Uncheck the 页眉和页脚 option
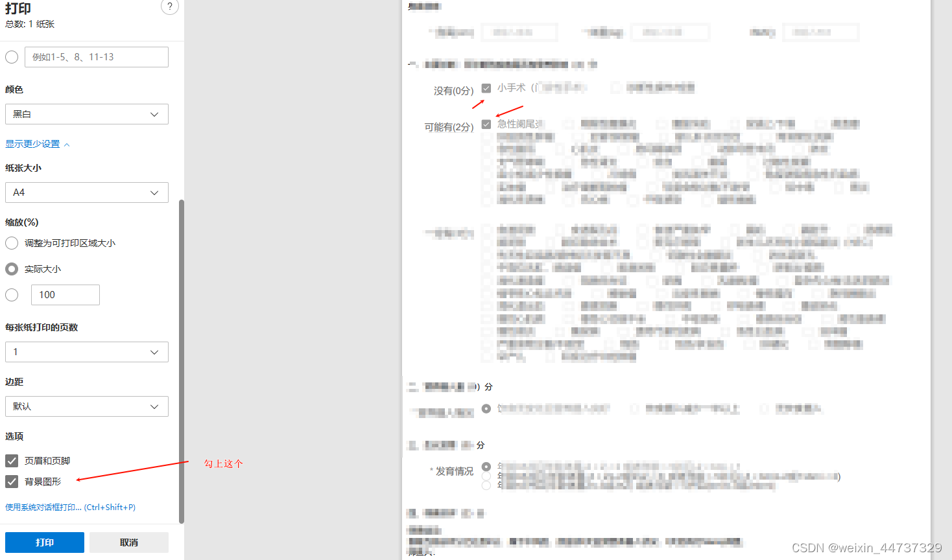Screen dimensions: 952x560 [11, 460]
